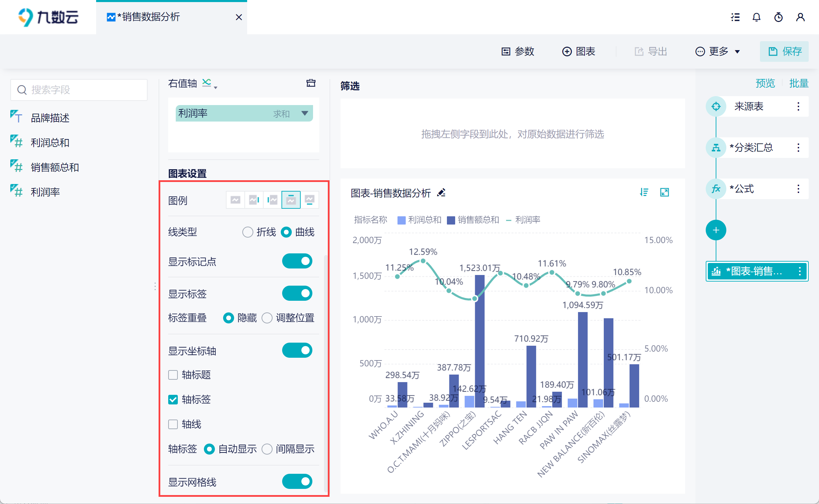Viewport: 819px width, 504px height.
Task: Click the chart title edit pencil icon
Action: click(441, 193)
